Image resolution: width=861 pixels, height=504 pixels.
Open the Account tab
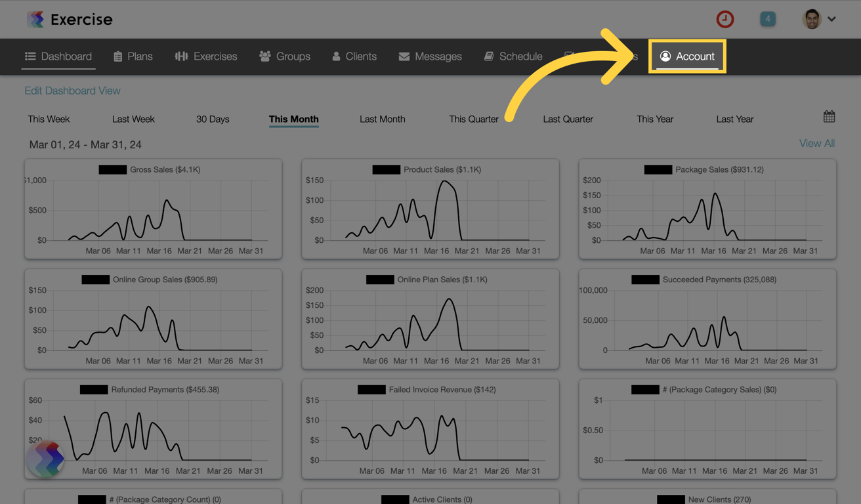pos(687,56)
